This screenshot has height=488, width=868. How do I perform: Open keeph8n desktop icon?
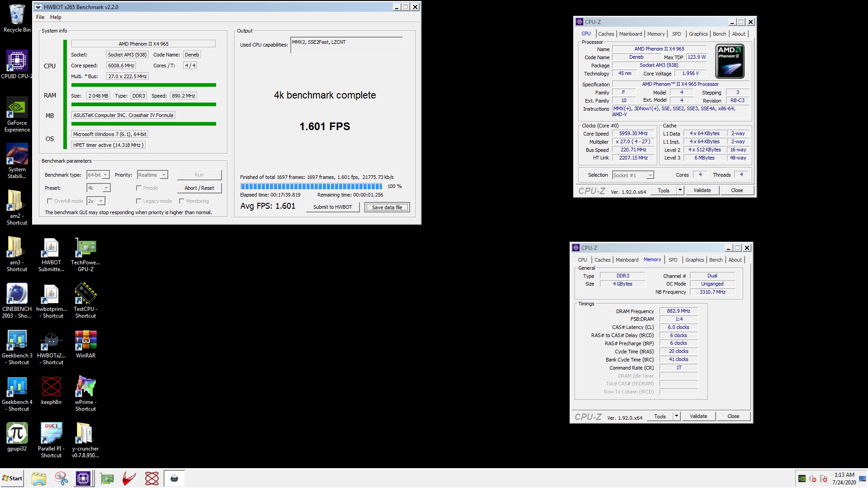coord(51,390)
